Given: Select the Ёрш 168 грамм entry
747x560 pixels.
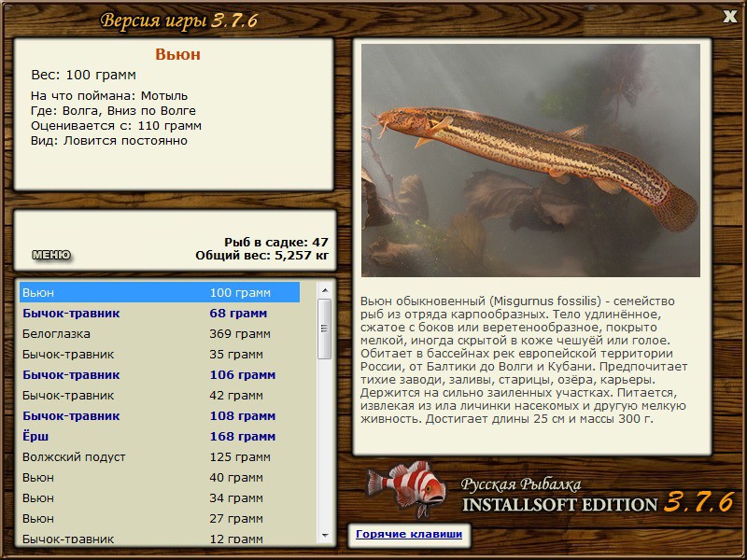Looking at the screenshot, I should (159, 437).
